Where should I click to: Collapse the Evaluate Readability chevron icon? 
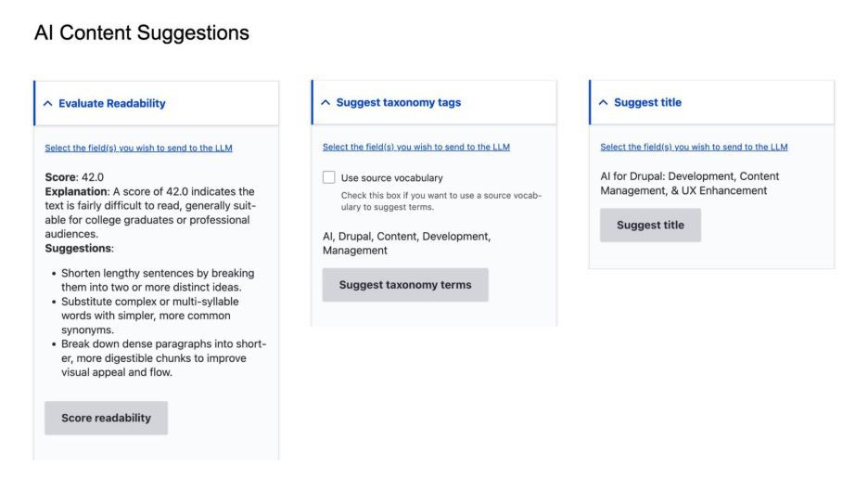pyautogui.click(x=48, y=103)
